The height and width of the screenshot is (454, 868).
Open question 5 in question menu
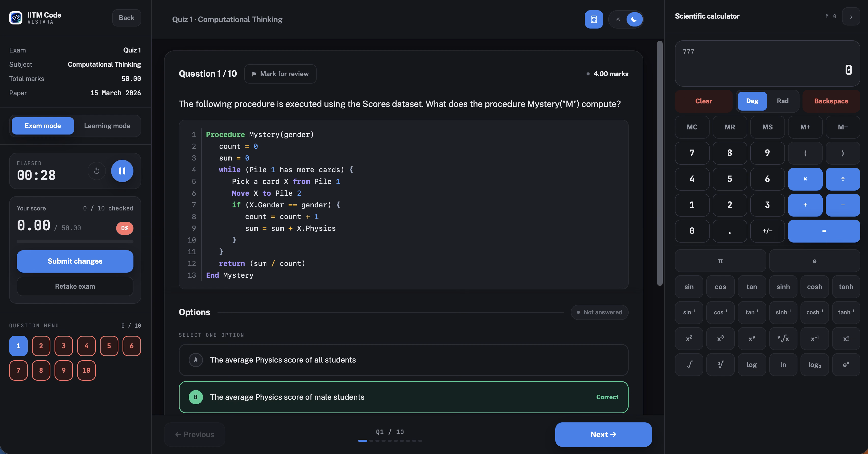click(109, 346)
